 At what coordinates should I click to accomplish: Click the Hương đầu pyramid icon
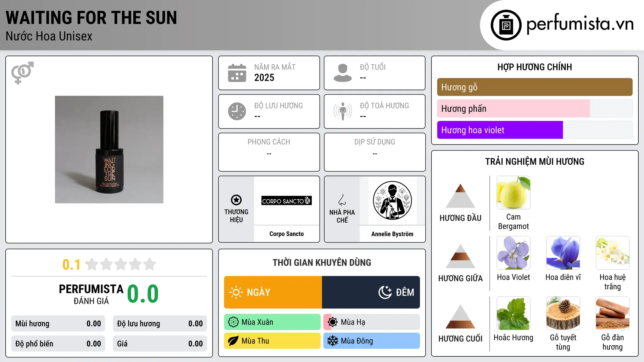click(460, 196)
